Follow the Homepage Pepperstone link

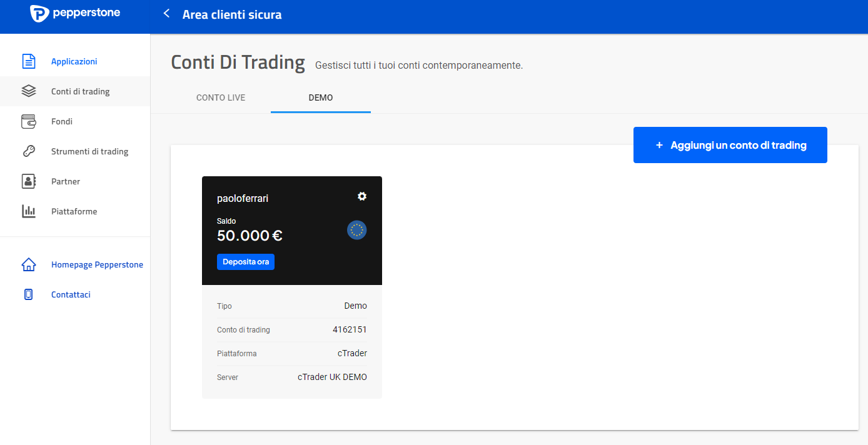(x=97, y=264)
